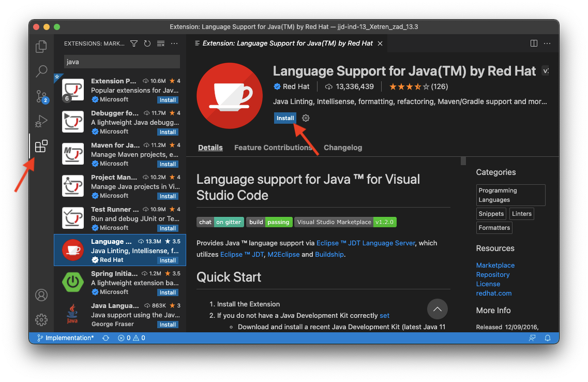Open the redhat.com resource link
The width and height of the screenshot is (588, 382).
[494, 293]
